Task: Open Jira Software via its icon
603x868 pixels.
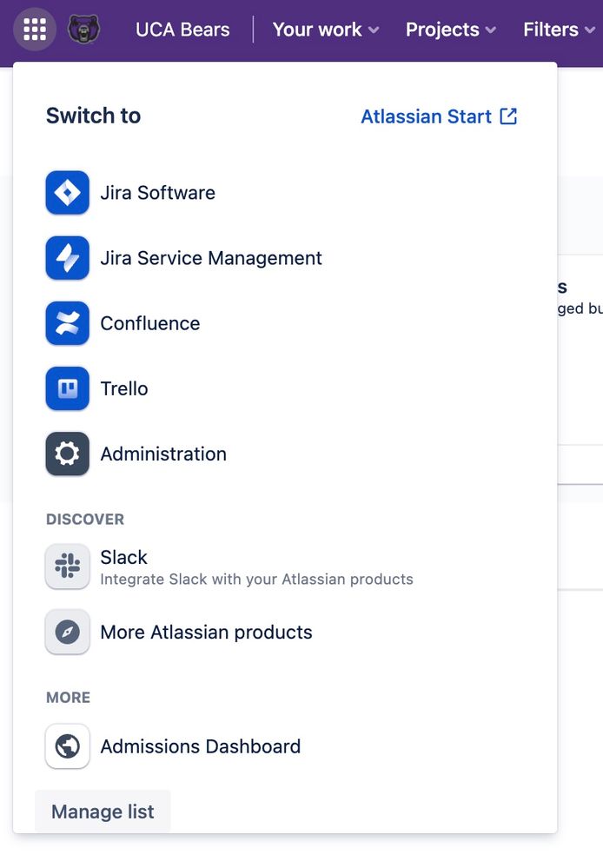Action: (68, 193)
